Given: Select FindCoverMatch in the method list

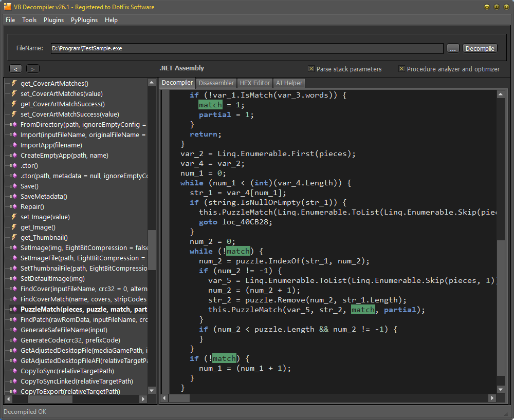Looking at the screenshot, I should pyautogui.click(x=83, y=299).
